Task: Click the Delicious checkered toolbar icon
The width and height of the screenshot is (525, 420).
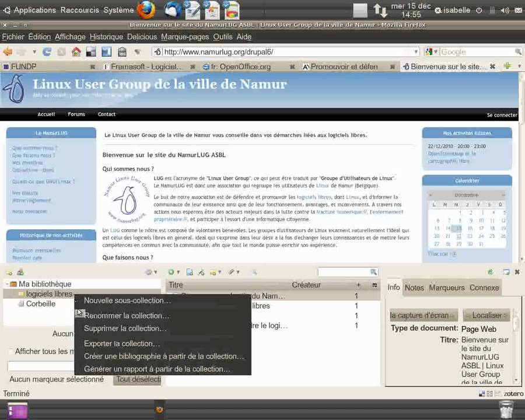Action: point(91,52)
